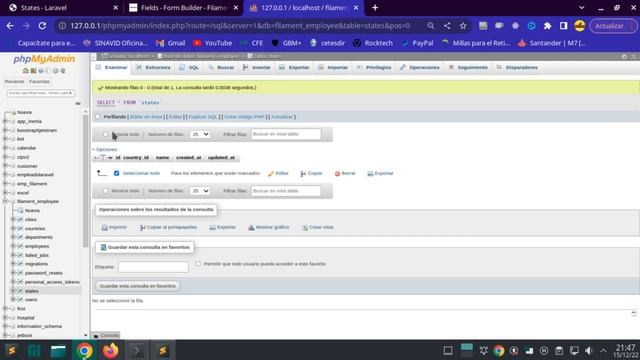
Task: Expand the Opciones link
Action: tap(106, 149)
